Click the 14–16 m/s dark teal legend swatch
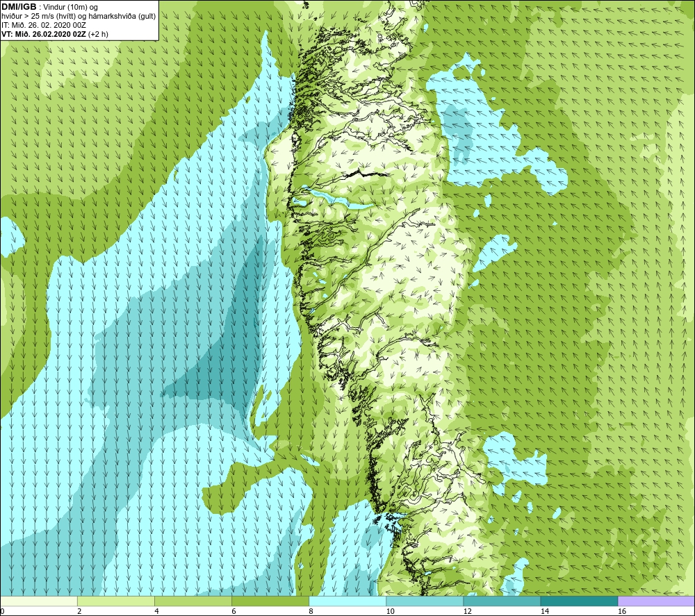This screenshot has width=695, height=616. [x=579, y=601]
